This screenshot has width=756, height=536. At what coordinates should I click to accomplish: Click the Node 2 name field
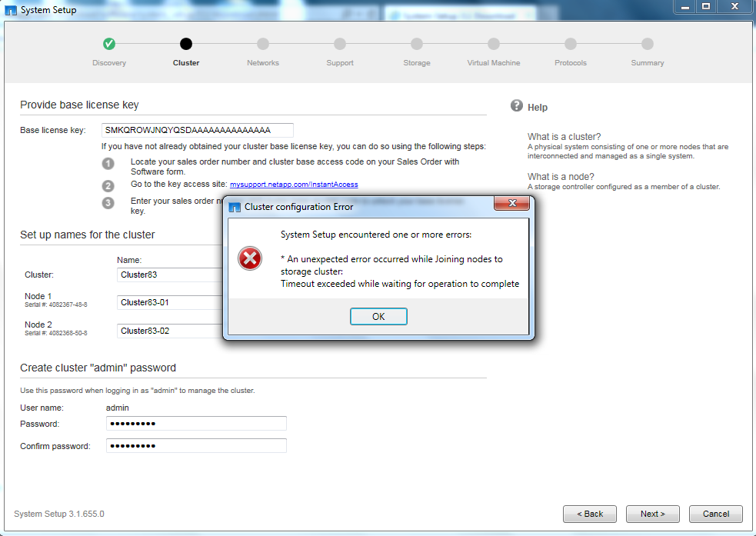point(170,331)
